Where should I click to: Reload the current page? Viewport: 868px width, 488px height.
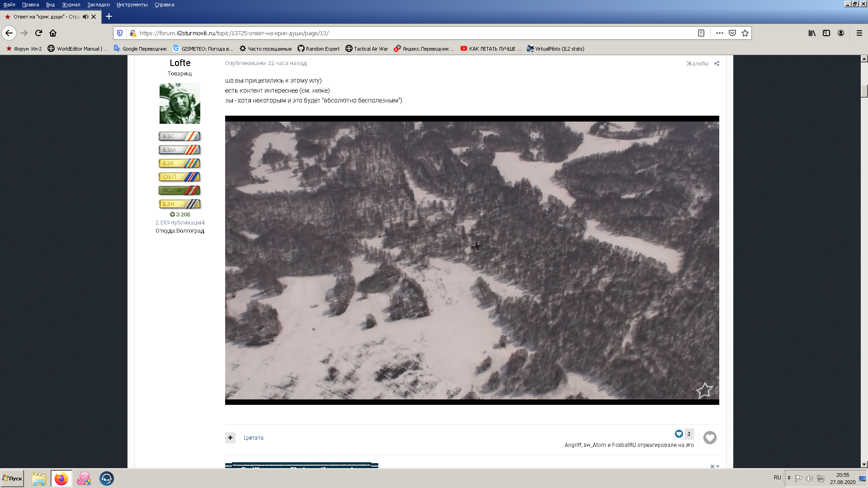pos(38,33)
